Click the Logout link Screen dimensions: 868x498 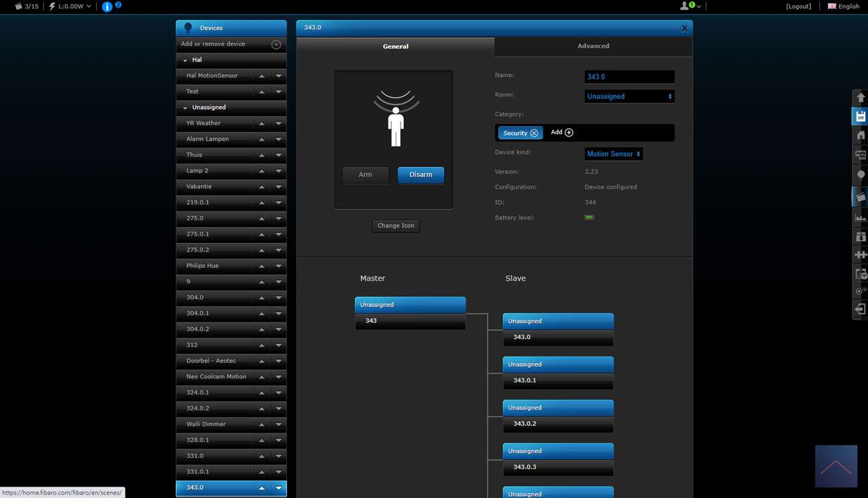coord(799,7)
